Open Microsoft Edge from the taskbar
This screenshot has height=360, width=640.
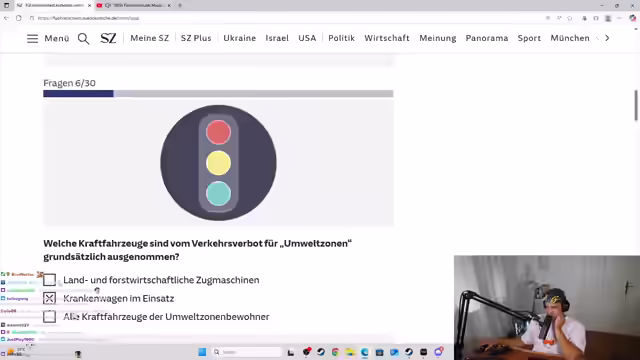[x=364, y=352]
